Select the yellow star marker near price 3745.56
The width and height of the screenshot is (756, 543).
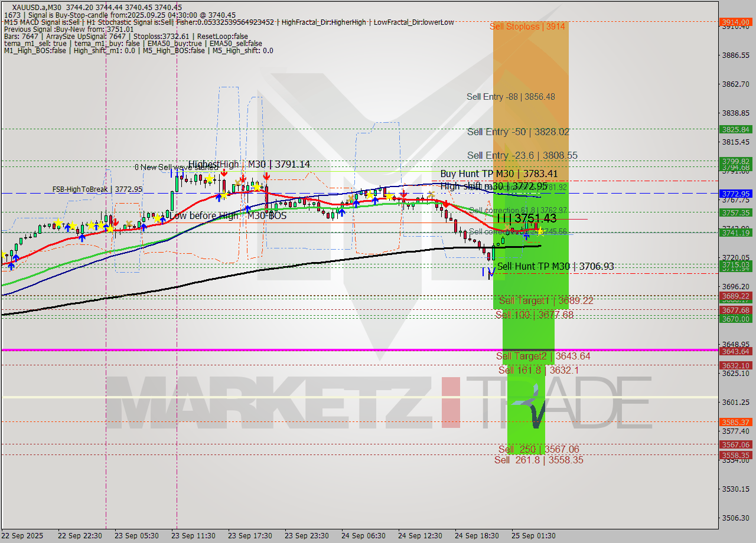click(x=541, y=233)
